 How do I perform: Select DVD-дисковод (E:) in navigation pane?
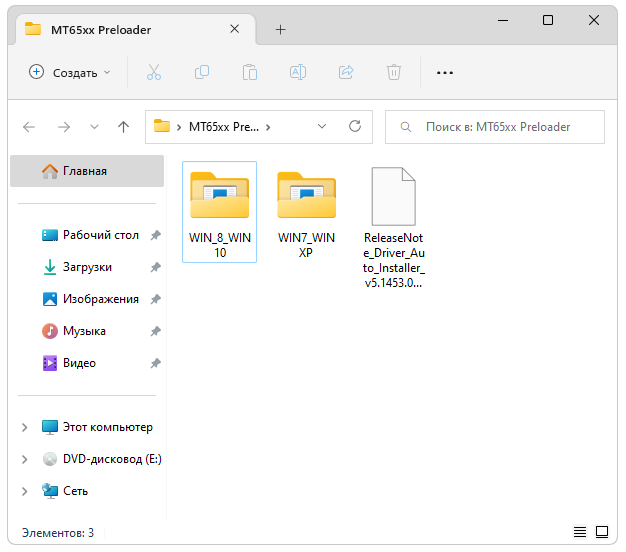102,459
